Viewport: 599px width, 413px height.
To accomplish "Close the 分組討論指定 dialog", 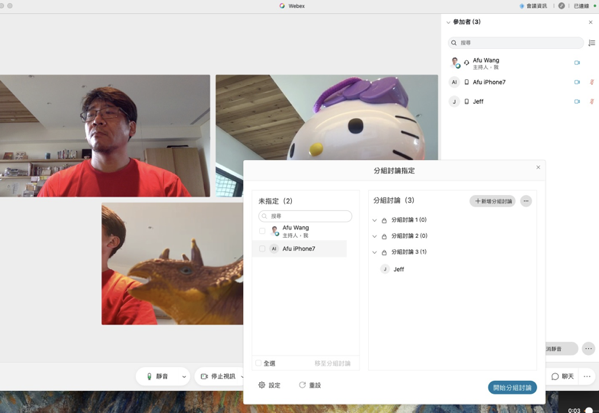I will coord(538,167).
